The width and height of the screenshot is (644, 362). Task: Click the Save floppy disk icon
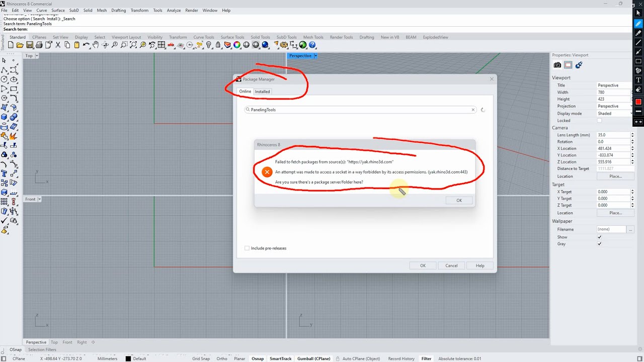30,45
